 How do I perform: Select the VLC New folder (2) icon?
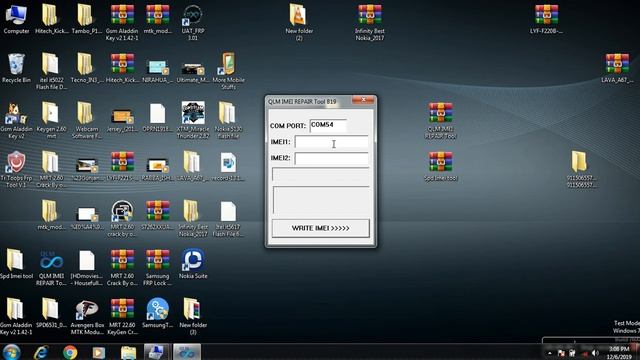[x=299, y=22]
